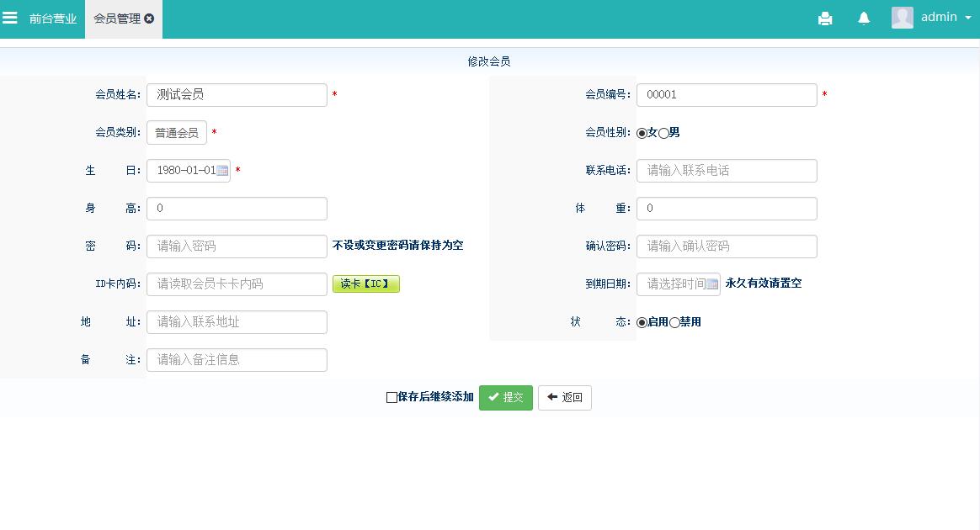Viewport: 980px width, 530px height.
Task: Close the 会员管理 tab
Action: click(x=150, y=19)
